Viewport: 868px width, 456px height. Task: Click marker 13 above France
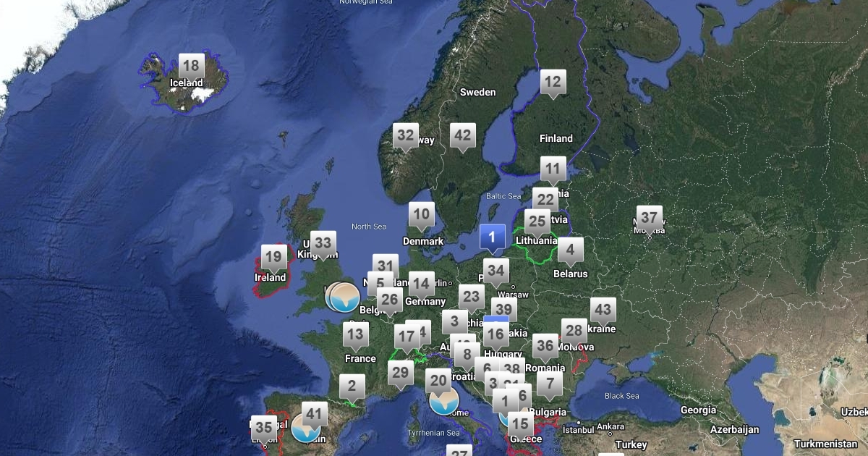[355, 334]
